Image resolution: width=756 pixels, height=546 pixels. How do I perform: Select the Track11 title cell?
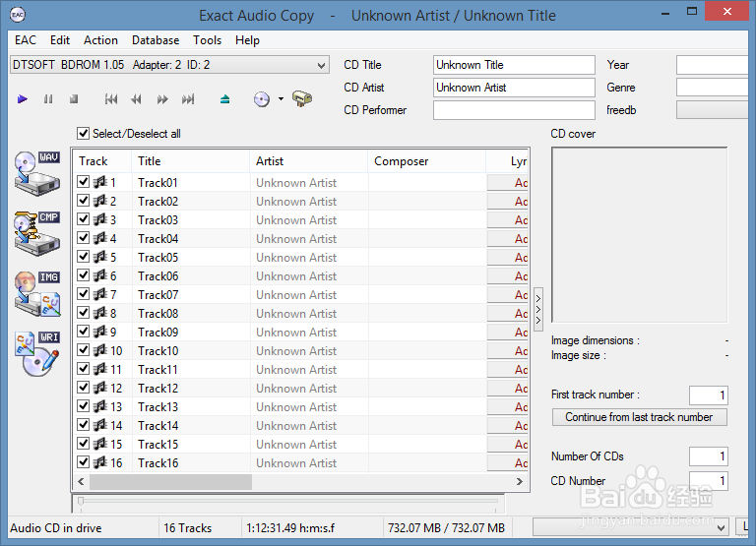(x=191, y=369)
